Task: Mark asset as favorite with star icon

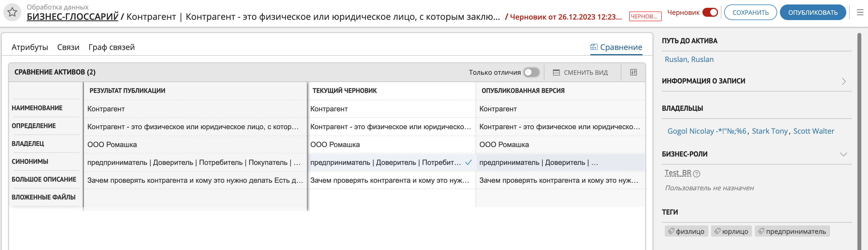Action: (13, 13)
